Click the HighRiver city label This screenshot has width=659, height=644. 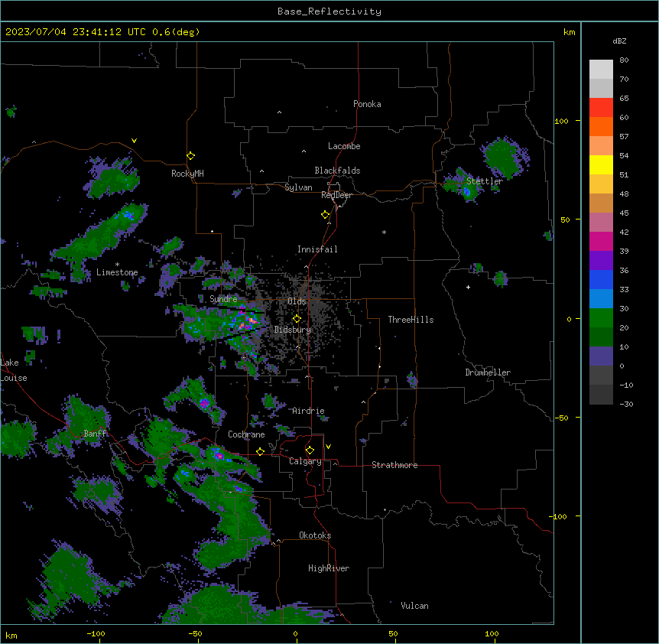coord(329,568)
